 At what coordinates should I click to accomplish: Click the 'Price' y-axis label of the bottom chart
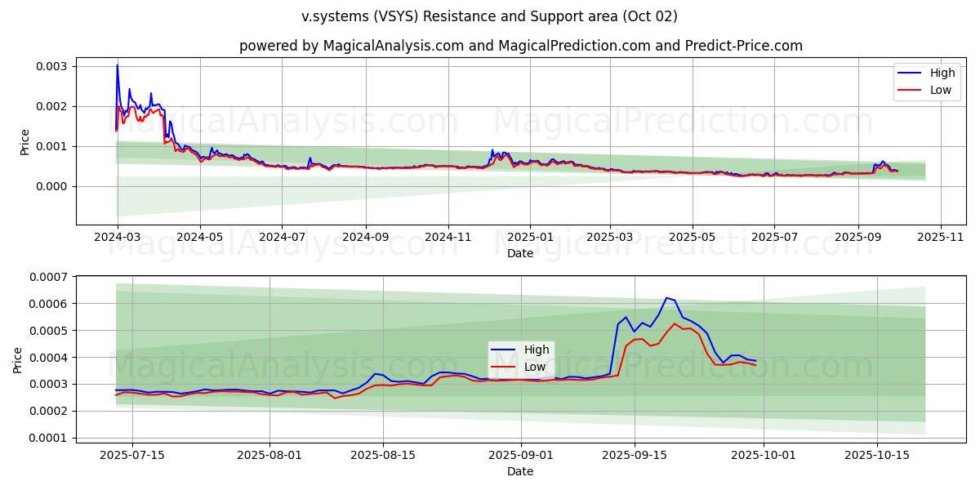point(18,359)
